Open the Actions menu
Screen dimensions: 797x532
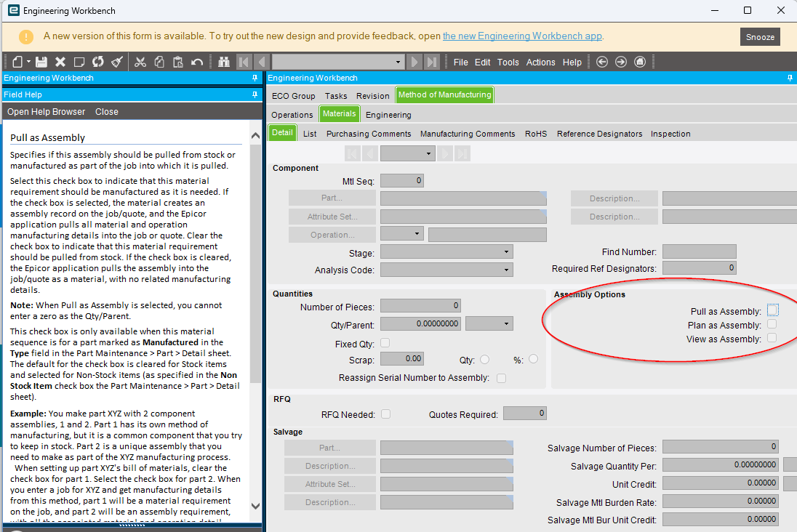(x=540, y=62)
